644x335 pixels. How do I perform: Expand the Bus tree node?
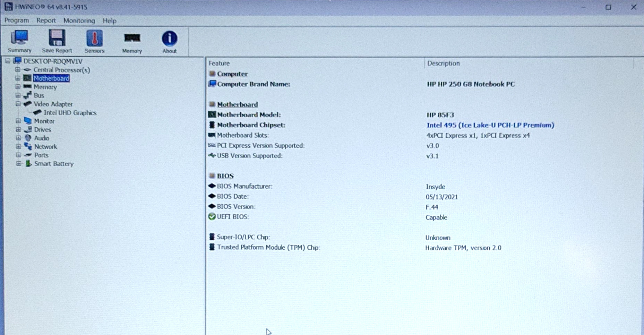pyautogui.click(x=18, y=95)
